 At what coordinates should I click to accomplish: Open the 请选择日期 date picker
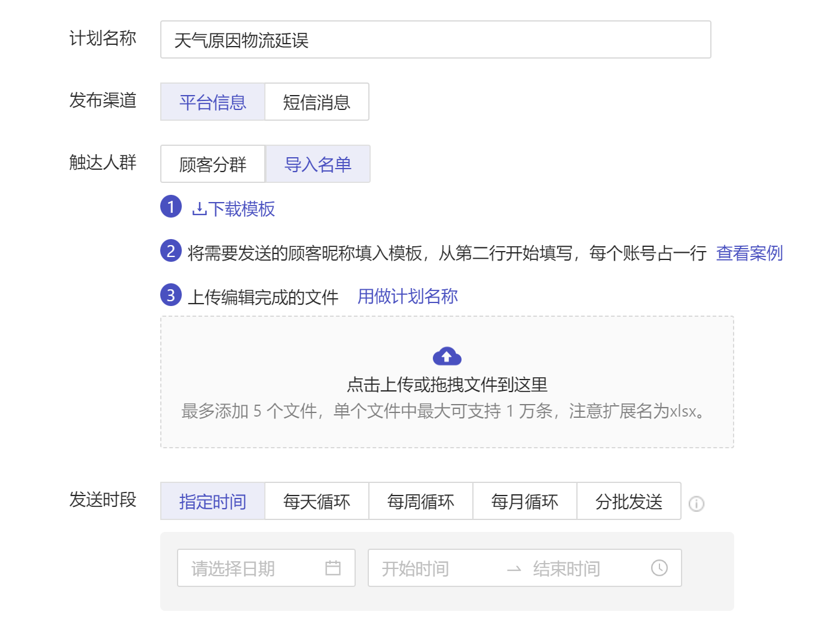click(x=266, y=568)
